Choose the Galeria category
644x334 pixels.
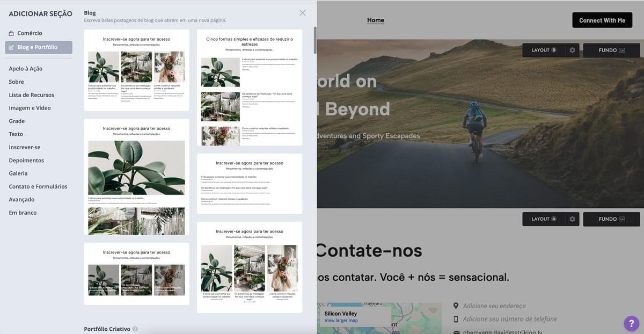point(18,173)
